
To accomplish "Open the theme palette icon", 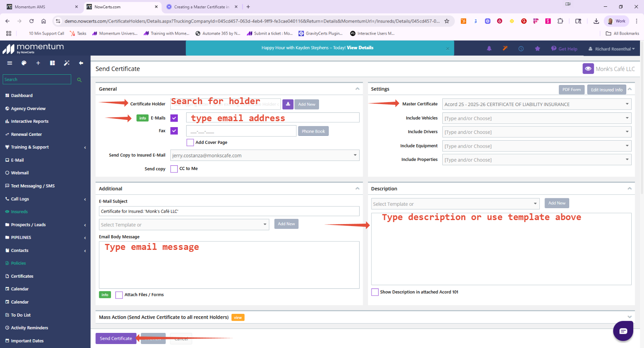I will coord(24,63).
